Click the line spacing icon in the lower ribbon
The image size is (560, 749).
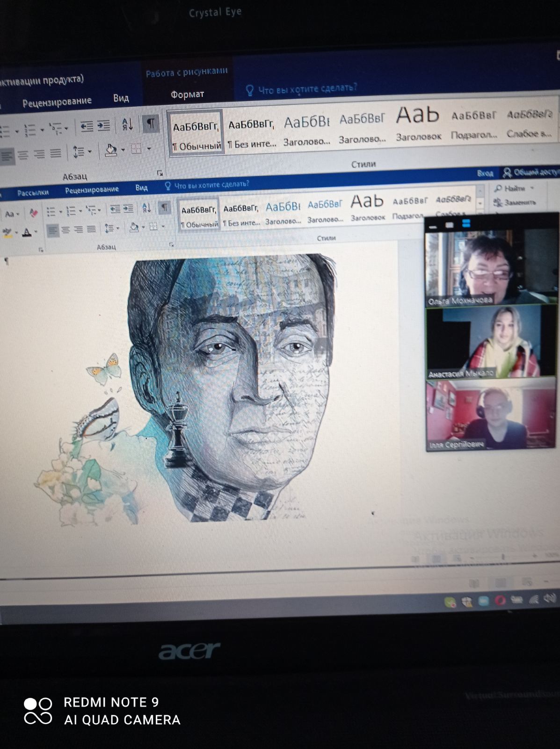pyautogui.click(x=109, y=228)
